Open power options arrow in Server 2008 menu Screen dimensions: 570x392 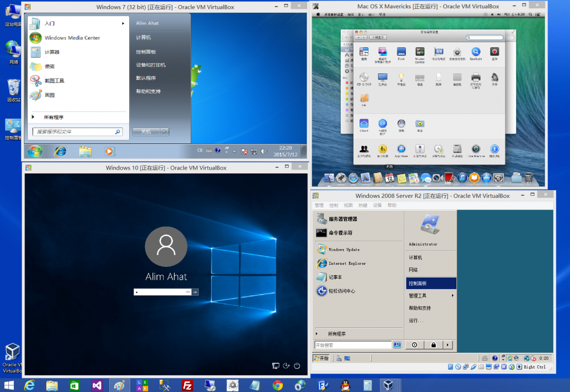pyautogui.click(x=448, y=345)
